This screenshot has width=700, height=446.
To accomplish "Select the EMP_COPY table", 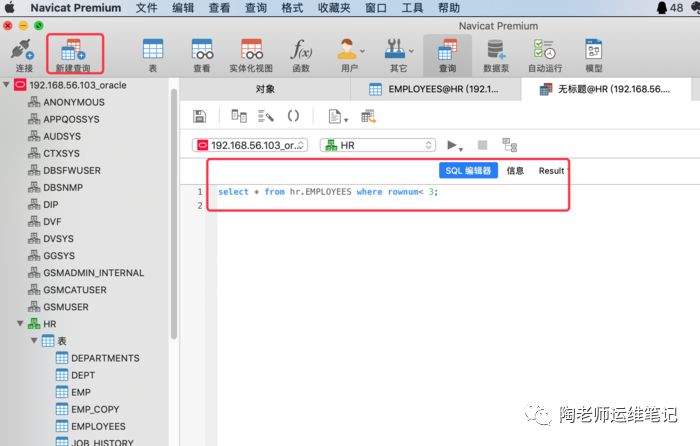I will [x=95, y=409].
